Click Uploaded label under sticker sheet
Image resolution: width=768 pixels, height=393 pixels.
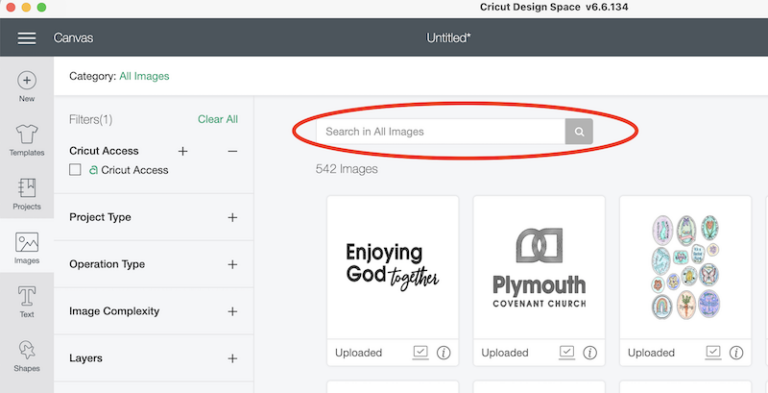[651, 353]
